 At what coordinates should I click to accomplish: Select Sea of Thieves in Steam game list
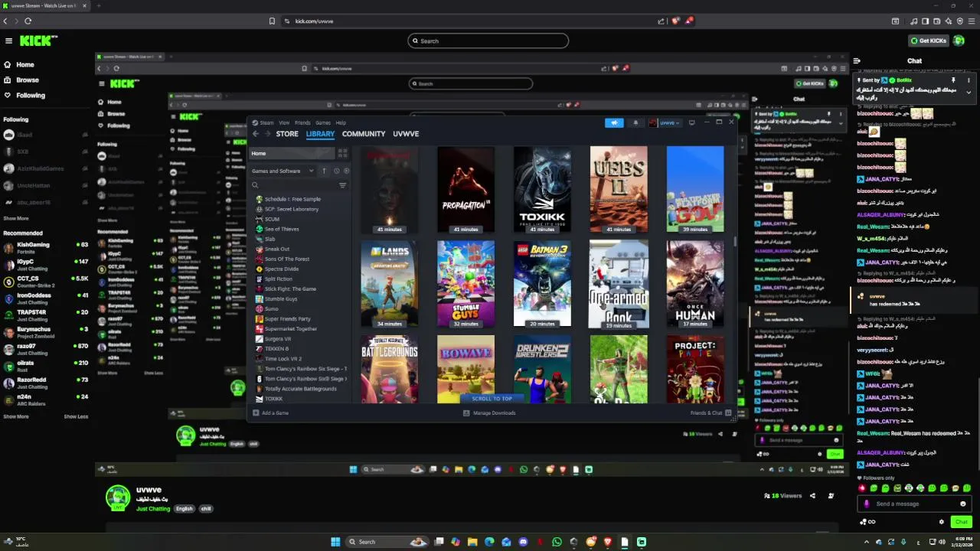click(x=282, y=229)
